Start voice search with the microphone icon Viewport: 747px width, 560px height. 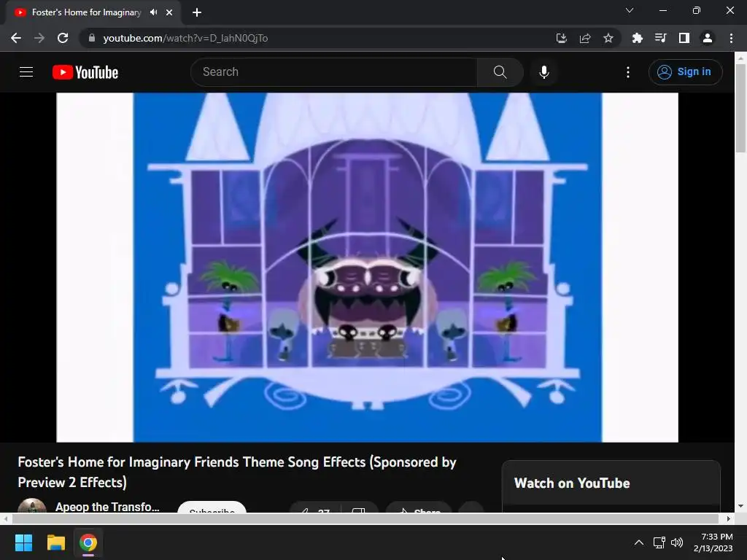[x=543, y=72]
